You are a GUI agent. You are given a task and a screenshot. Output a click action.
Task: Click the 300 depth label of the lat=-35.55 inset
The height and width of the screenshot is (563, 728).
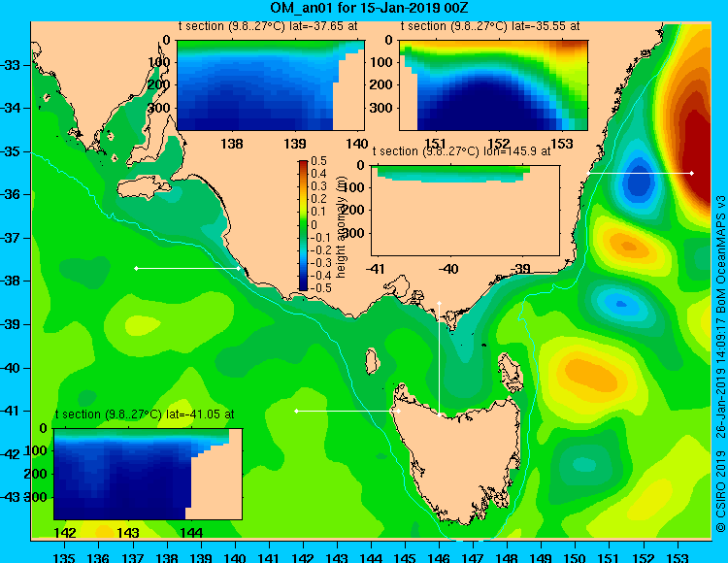click(381, 108)
